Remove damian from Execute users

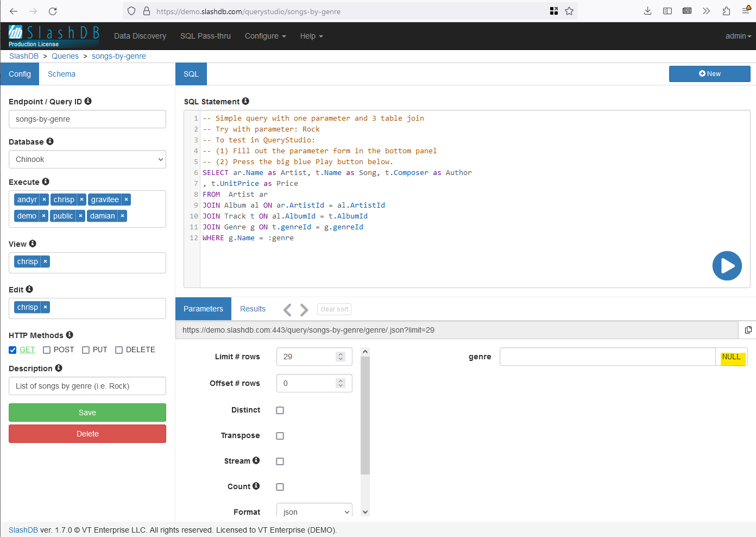pos(122,216)
